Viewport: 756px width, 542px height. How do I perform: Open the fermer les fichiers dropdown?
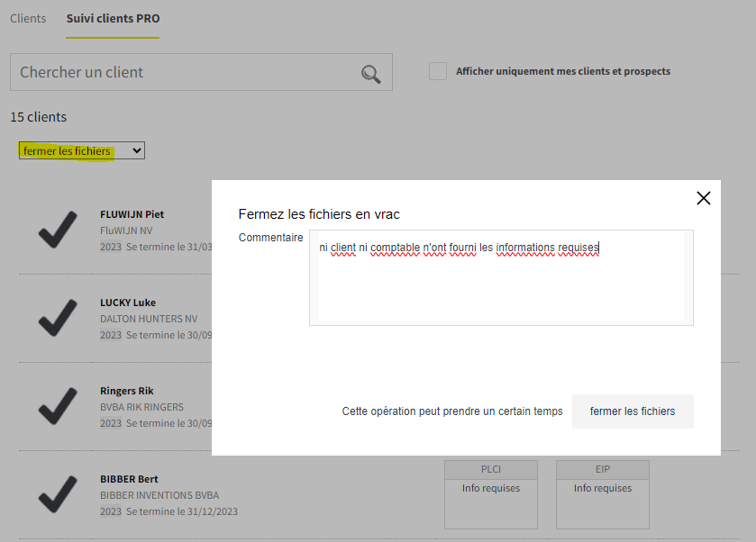pos(82,151)
